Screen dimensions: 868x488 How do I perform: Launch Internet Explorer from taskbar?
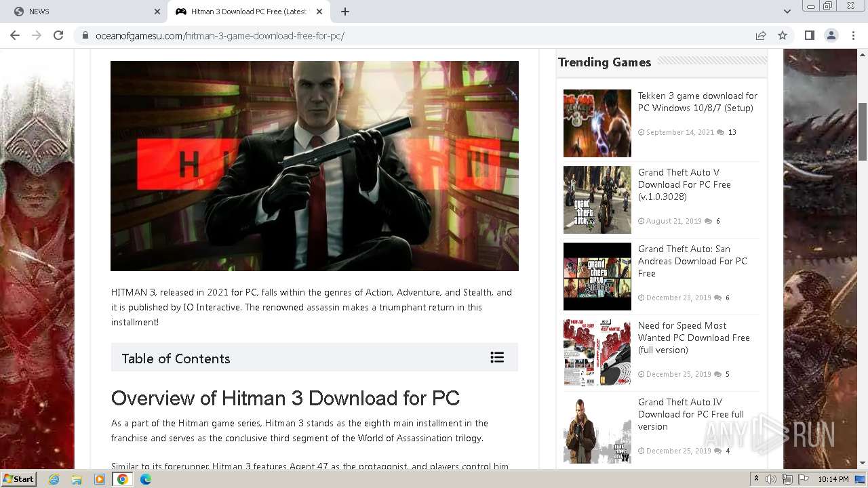[54, 479]
